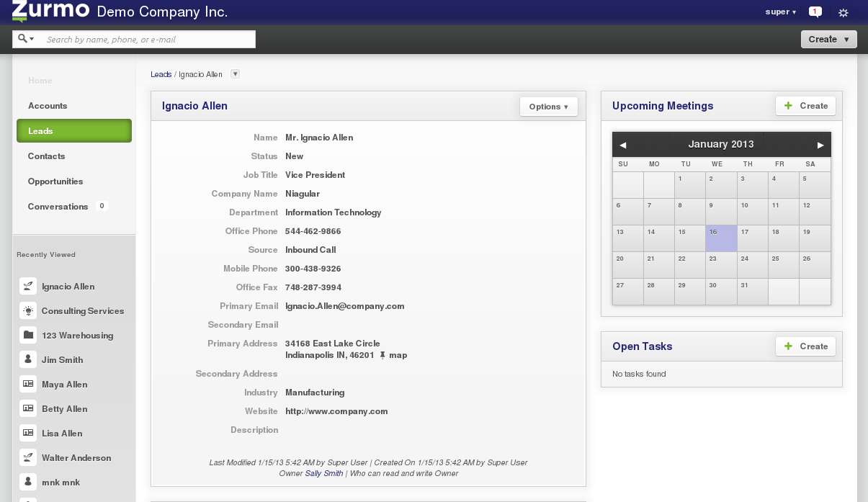Expand the breadcrumb dropdown arrow beside Ignacio Allen

[235, 74]
